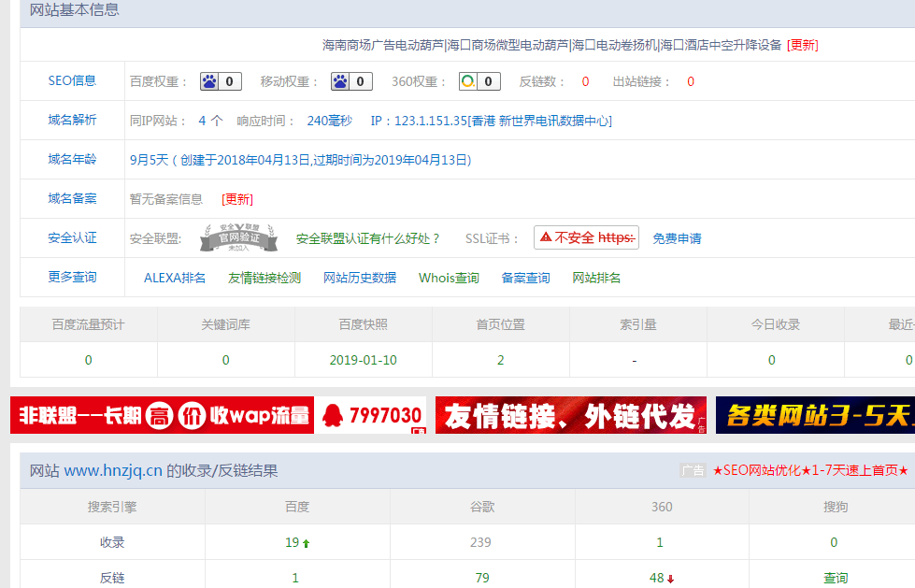
Task: Open 友情链接检测 tool
Action: click(264, 278)
